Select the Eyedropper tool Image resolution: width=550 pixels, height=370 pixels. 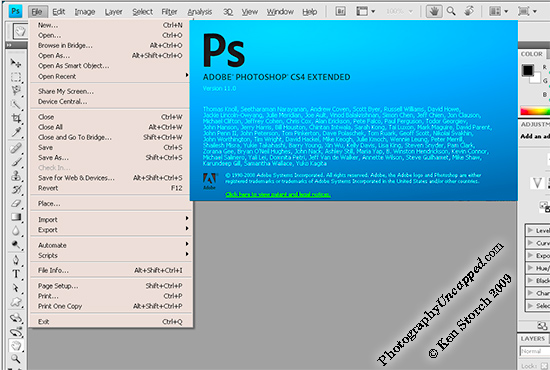[x=15, y=132]
